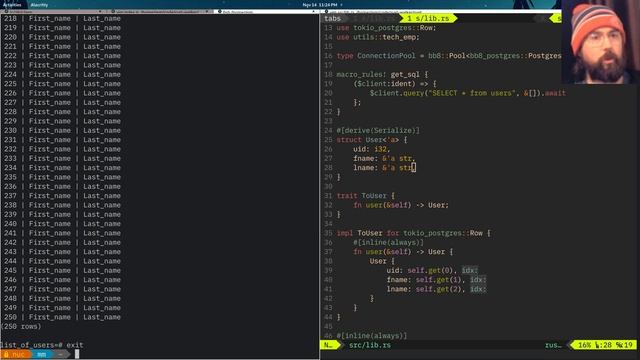Image resolution: width=640 pixels, height=360 pixels.
Task: Click the webcam overlay of the presenter
Action: coord(600,42)
